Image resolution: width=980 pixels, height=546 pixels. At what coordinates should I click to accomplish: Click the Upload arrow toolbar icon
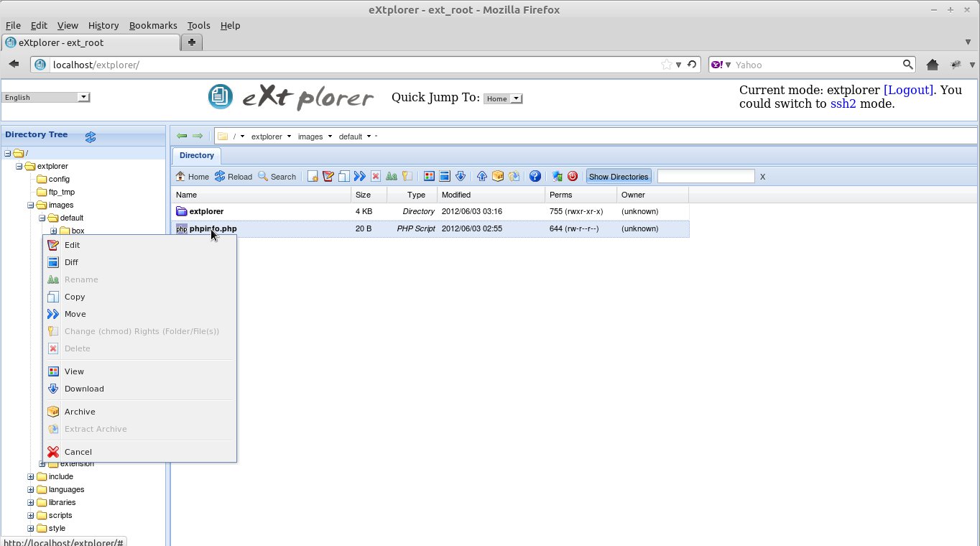point(482,176)
